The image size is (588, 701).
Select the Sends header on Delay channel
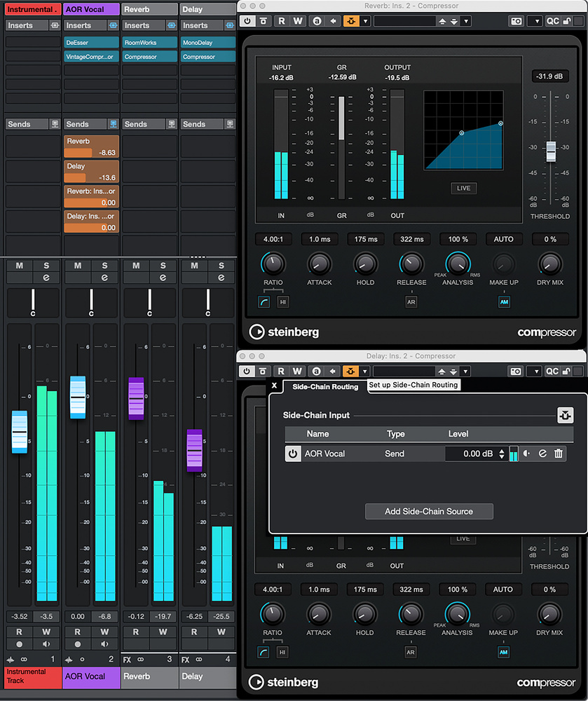tap(202, 124)
